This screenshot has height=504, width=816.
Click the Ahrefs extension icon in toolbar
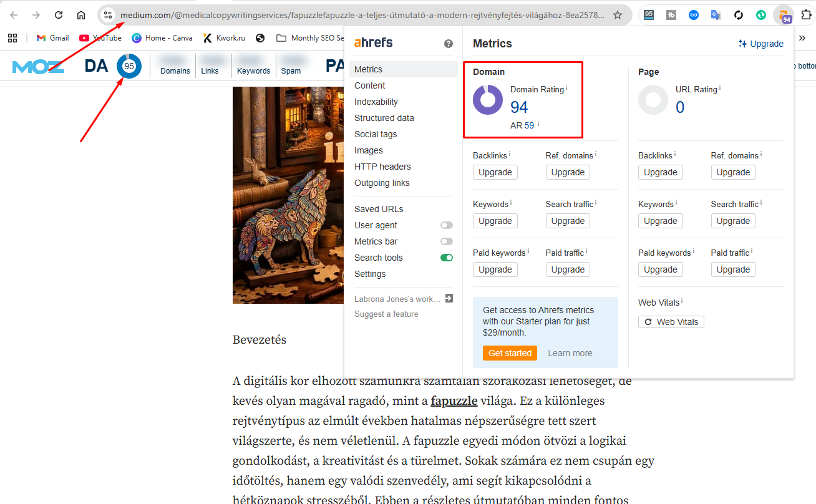784,15
